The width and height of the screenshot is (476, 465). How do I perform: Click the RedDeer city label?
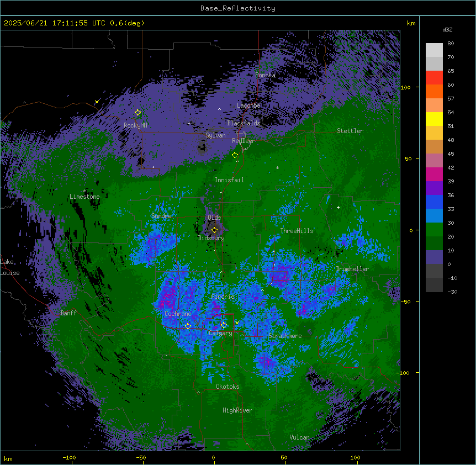(244, 141)
